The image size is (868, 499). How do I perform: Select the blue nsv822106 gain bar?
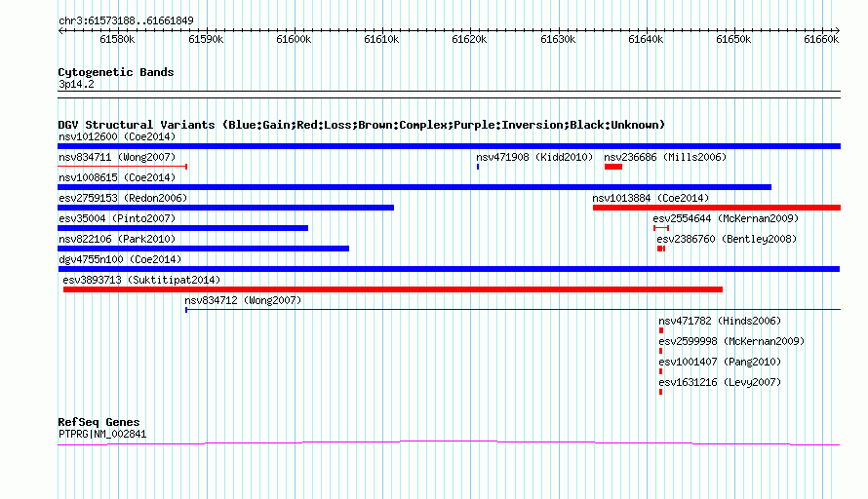click(x=203, y=249)
